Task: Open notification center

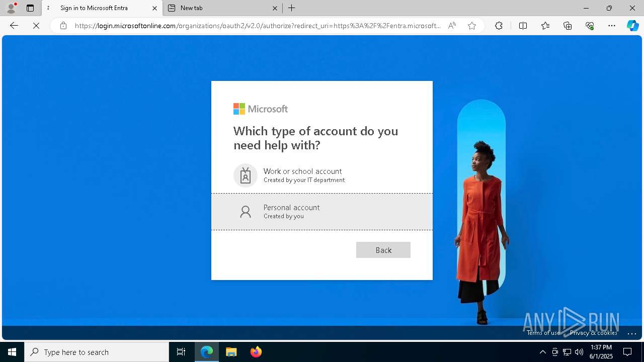Action: 627,352
